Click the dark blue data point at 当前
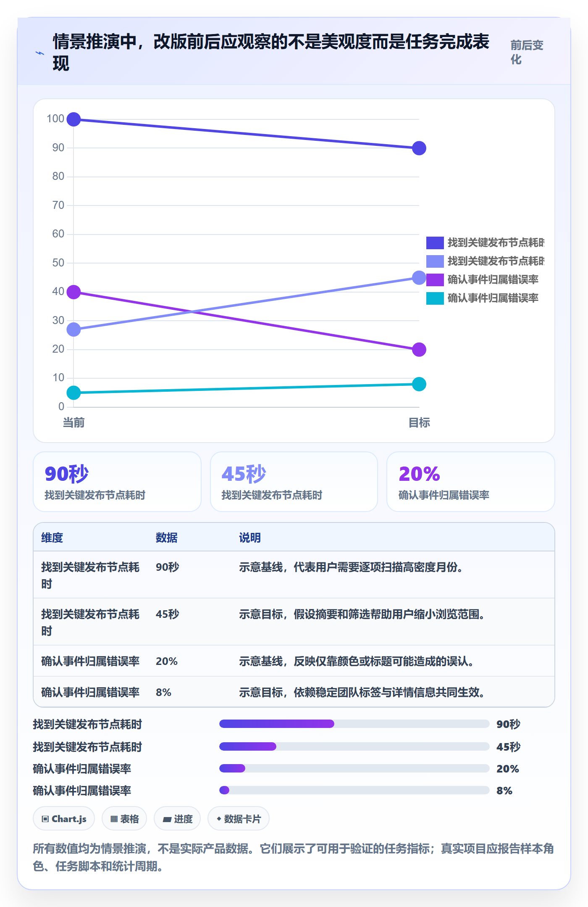 [x=73, y=119]
